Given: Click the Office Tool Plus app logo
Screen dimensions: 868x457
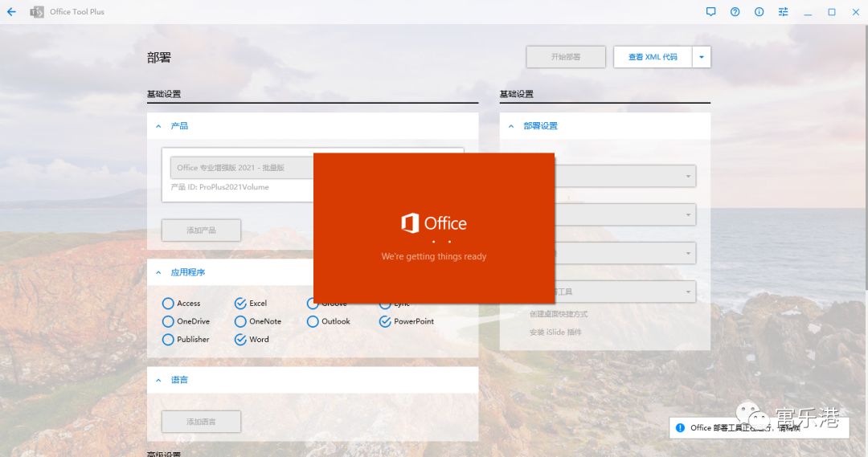Looking at the screenshot, I should (37, 12).
